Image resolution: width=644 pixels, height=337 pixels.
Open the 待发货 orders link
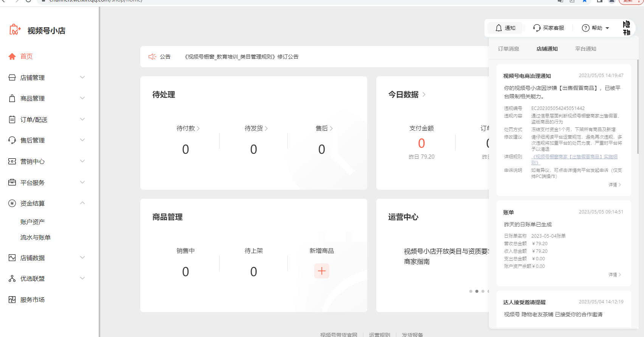pyautogui.click(x=256, y=128)
